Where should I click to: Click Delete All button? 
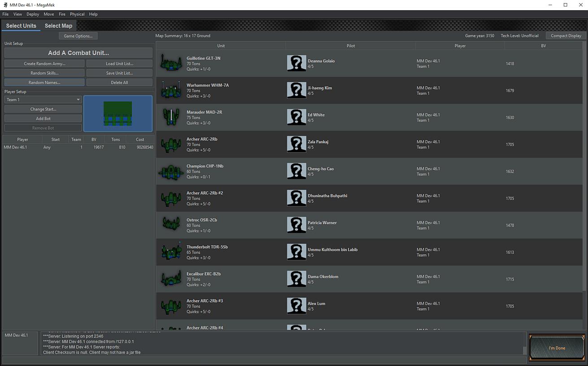click(119, 83)
